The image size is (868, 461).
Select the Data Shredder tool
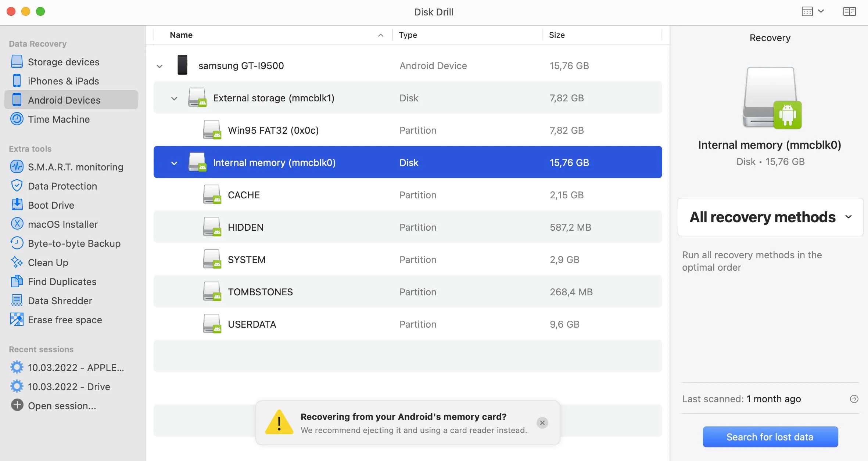(60, 300)
